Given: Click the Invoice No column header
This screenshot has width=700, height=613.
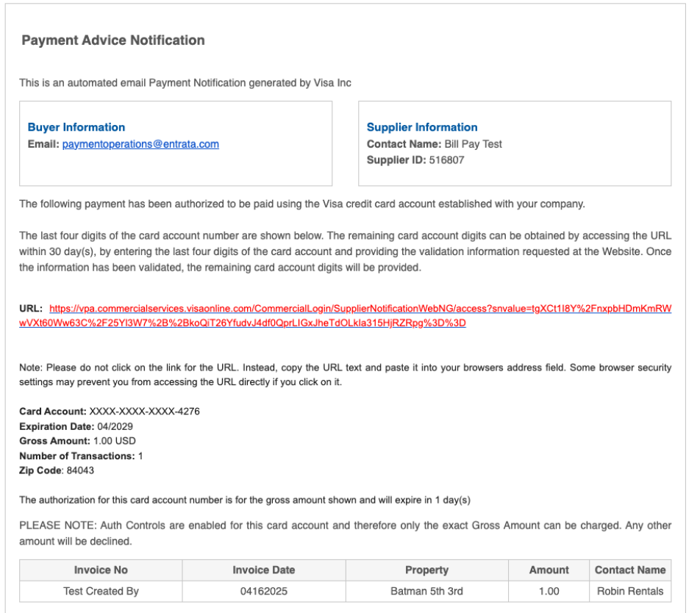Looking at the screenshot, I should click(x=101, y=570).
